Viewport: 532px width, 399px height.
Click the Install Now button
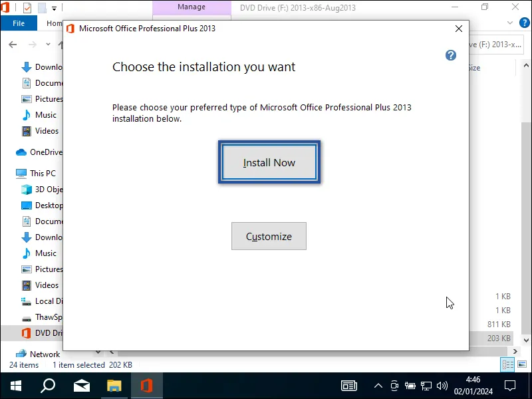tap(269, 162)
